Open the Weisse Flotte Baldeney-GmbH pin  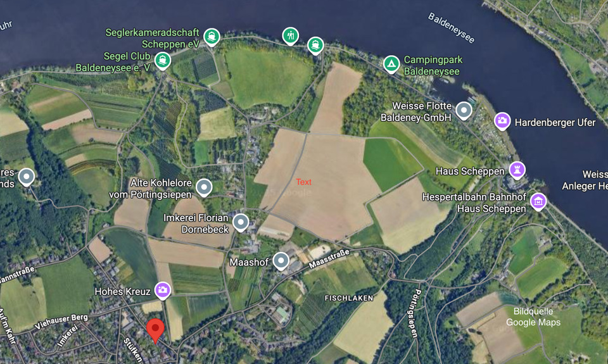(464, 111)
